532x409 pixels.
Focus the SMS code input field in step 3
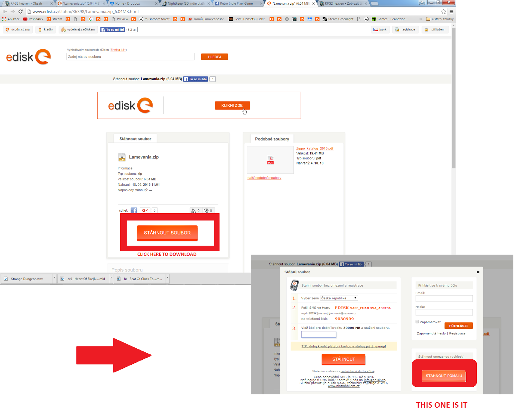click(319, 334)
